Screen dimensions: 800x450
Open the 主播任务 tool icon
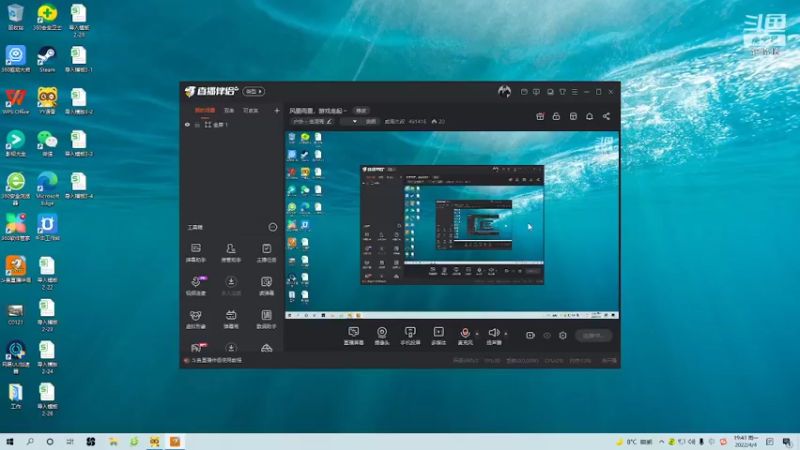pos(266,253)
